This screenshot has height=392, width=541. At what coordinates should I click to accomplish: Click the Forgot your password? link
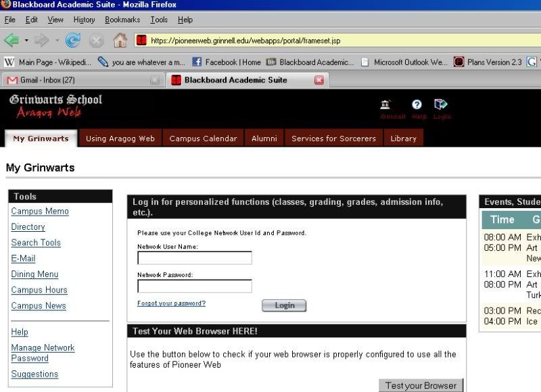pyautogui.click(x=172, y=303)
